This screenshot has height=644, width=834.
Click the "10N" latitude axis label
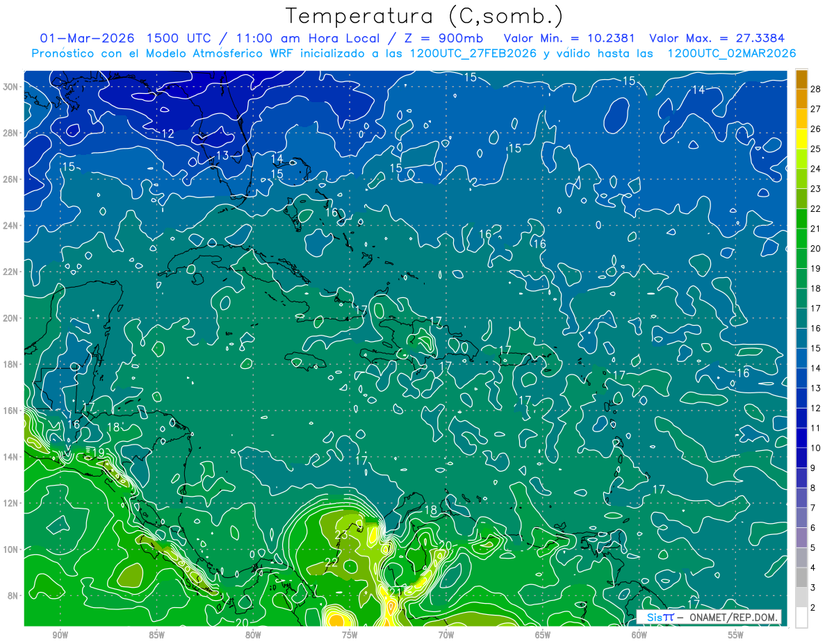pyautogui.click(x=10, y=550)
